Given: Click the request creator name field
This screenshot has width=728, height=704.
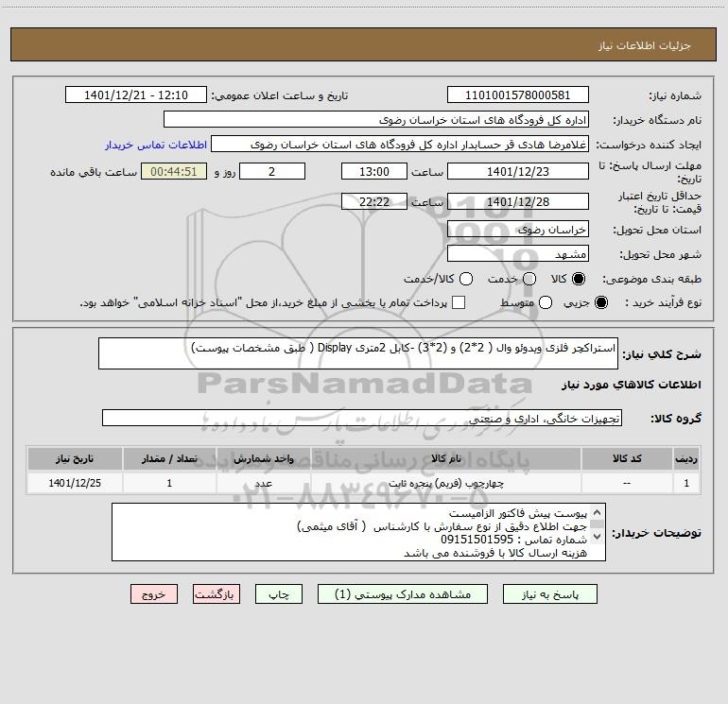Looking at the screenshot, I should point(400,144).
